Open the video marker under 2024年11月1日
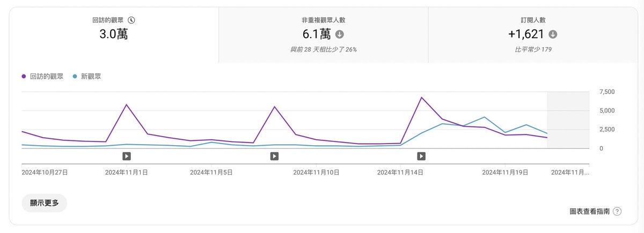The width and height of the screenshot is (644, 233). coord(127,156)
